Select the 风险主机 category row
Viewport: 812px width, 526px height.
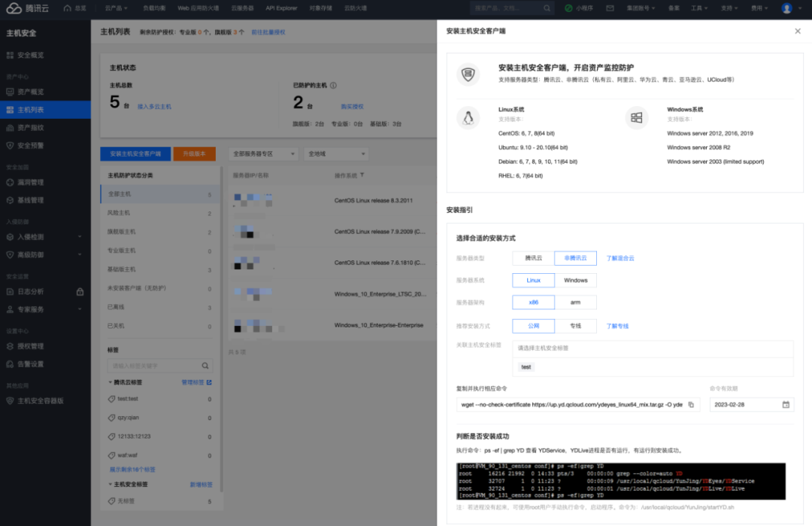click(160, 213)
